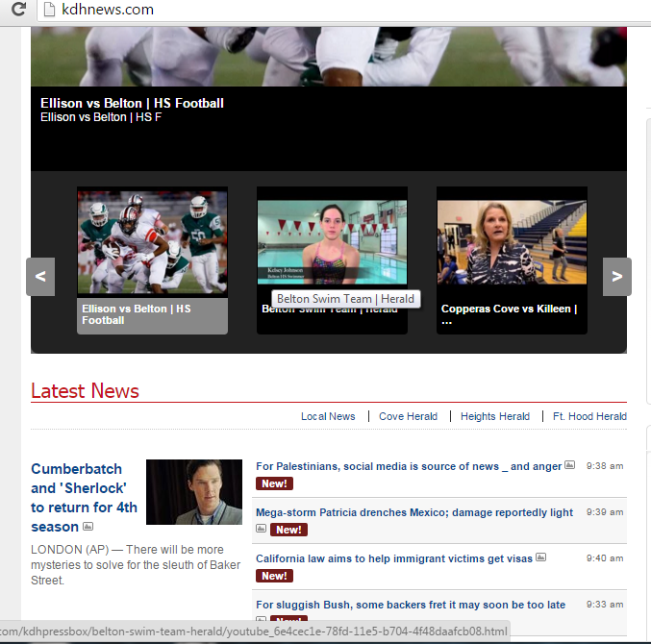Switch to the Cove Herald tab
The image size is (651, 644).
[408, 416]
